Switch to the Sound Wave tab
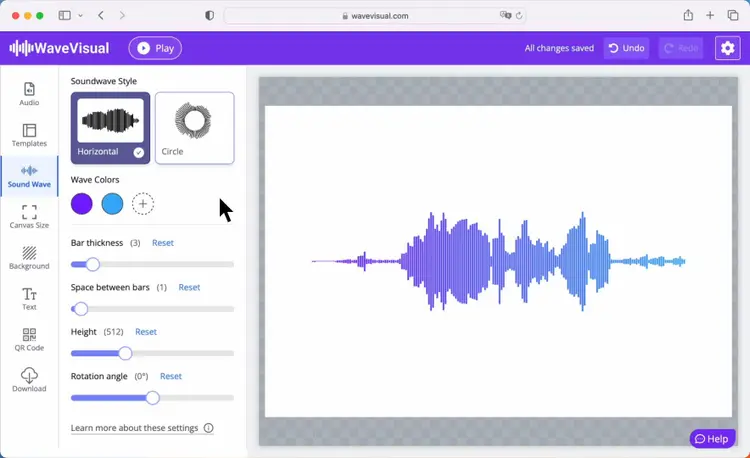This screenshot has height=458, width=750. 29,176
